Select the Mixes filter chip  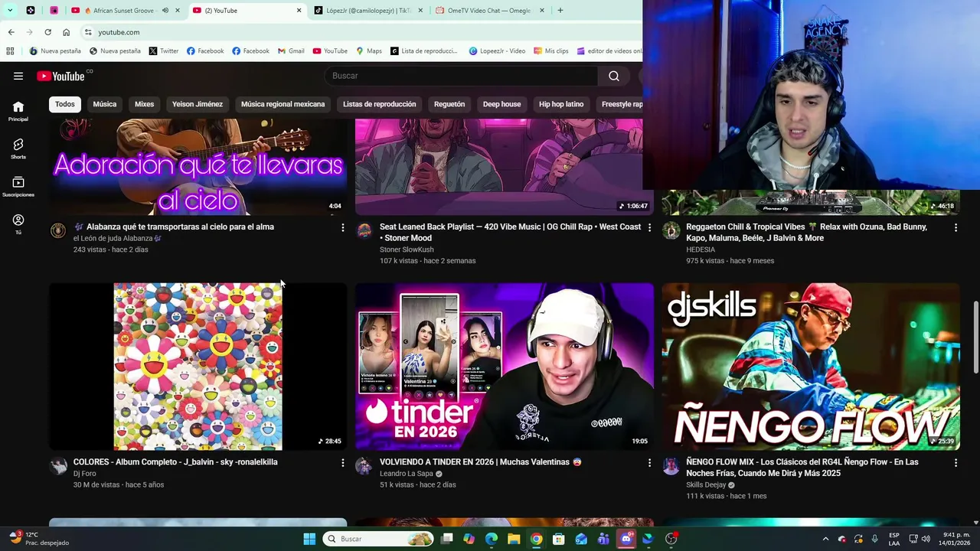[145, 104]
